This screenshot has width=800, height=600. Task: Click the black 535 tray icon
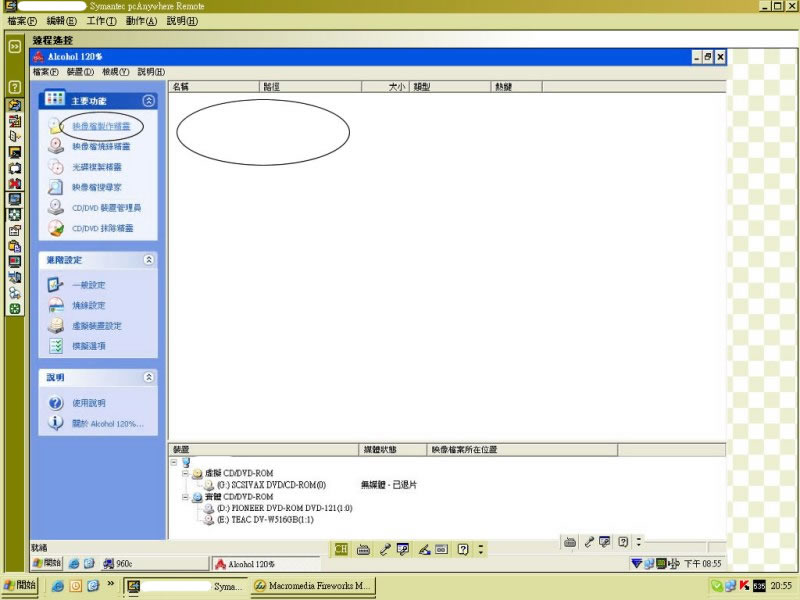(x=759, y=586)
